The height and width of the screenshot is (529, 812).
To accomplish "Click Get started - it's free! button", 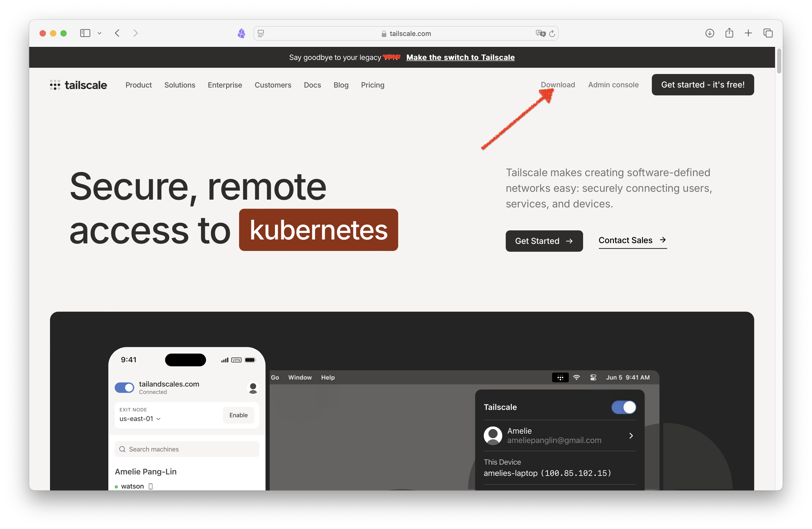I will (x=702, y=85).
